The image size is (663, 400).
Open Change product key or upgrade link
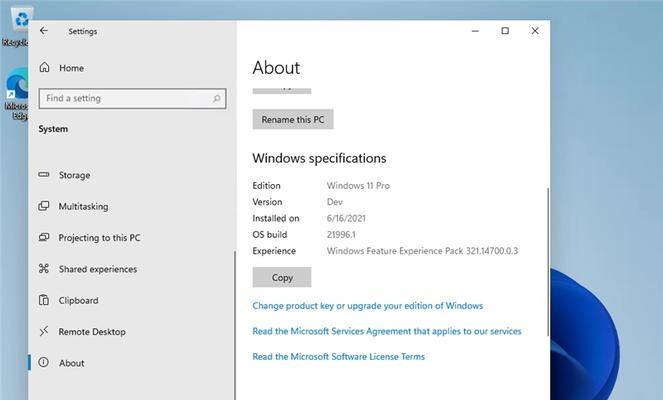367,306
